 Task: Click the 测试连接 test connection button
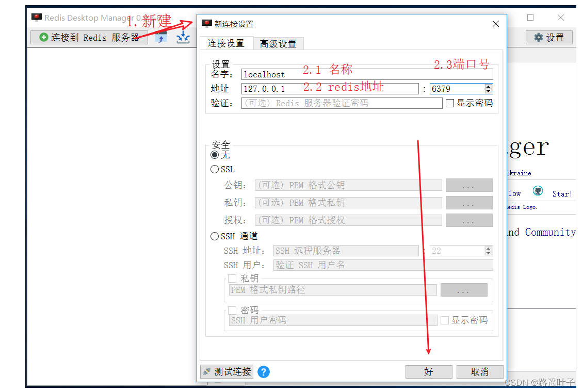[x=227, y=371]
